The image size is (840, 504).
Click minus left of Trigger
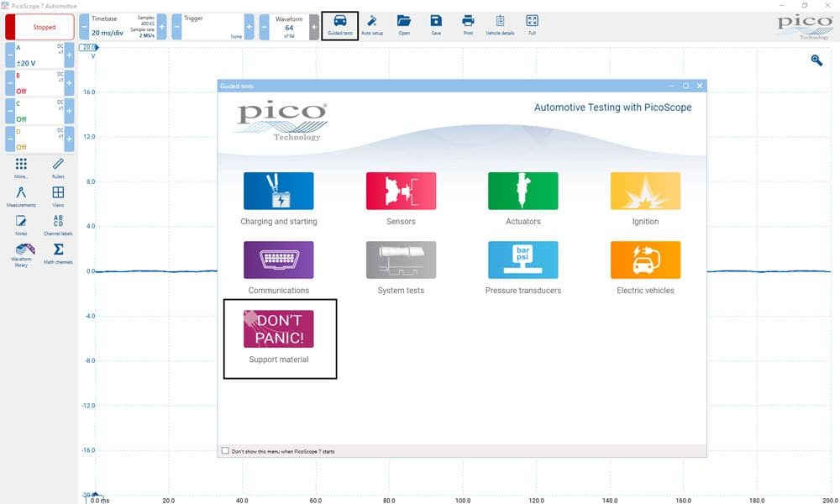tap(176, 27)
